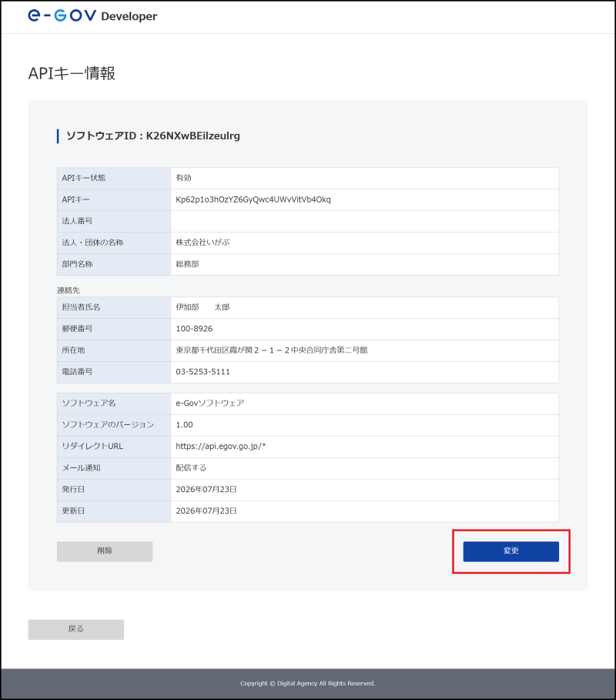Click the 法人・団体の名称 label cell
The width and height of the screenshot is (616, 700).
[114, 243]
